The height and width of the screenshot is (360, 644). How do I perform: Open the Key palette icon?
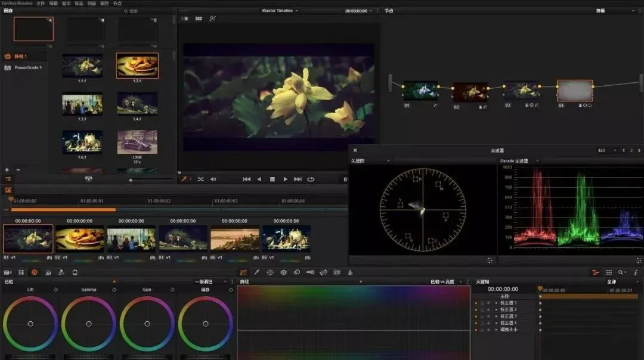[310, 272]
